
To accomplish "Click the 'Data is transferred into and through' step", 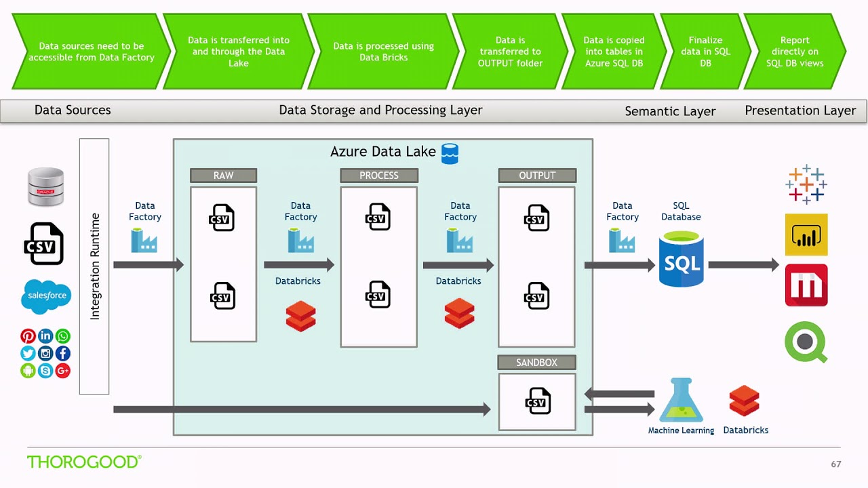I will pos(239,52).
